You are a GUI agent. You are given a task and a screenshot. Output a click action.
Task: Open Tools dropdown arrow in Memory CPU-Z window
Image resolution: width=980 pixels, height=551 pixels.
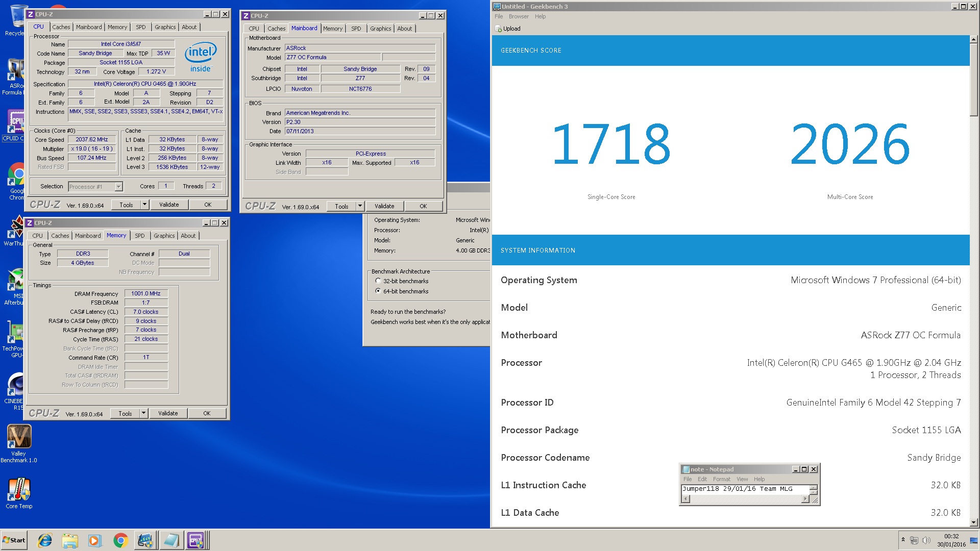143,413
